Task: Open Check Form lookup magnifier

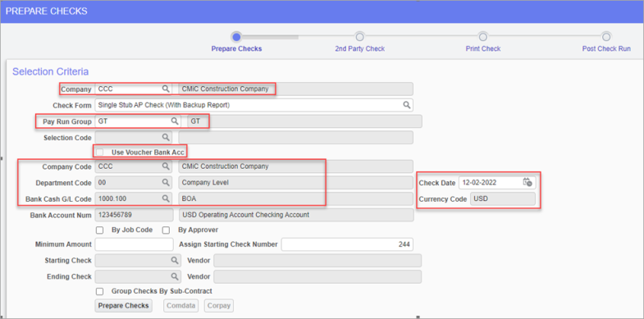Action: click(x=406, y=105)
